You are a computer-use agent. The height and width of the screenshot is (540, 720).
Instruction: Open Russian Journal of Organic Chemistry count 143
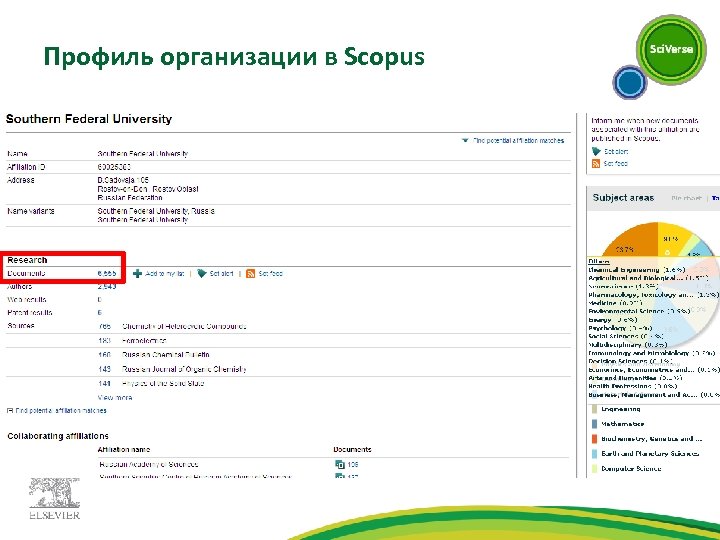pyautogui.click(x=104, y=369)
